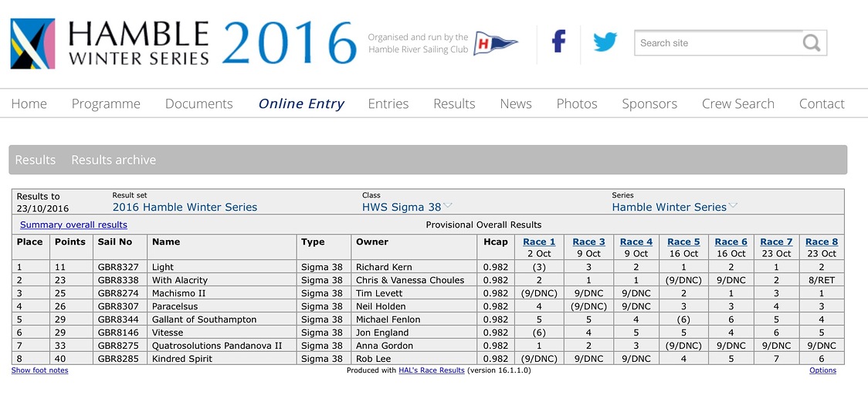Open the Contact page

(x=822, y=103)
